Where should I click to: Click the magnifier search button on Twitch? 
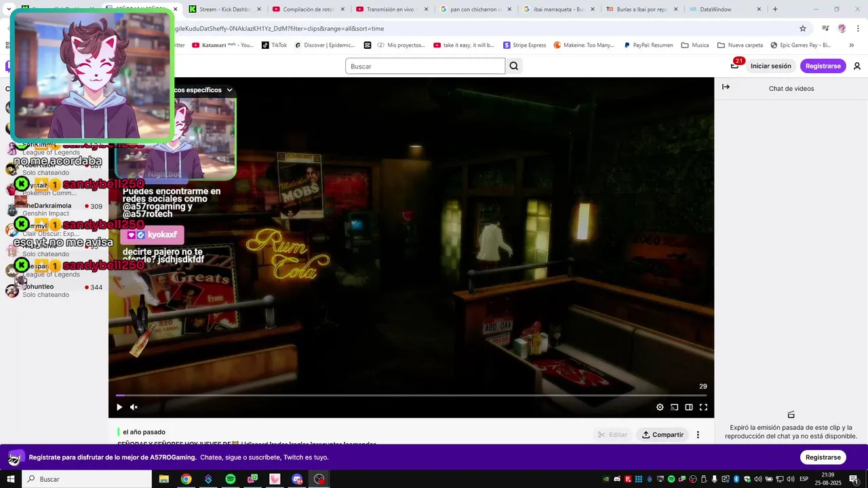click(514, 66)
